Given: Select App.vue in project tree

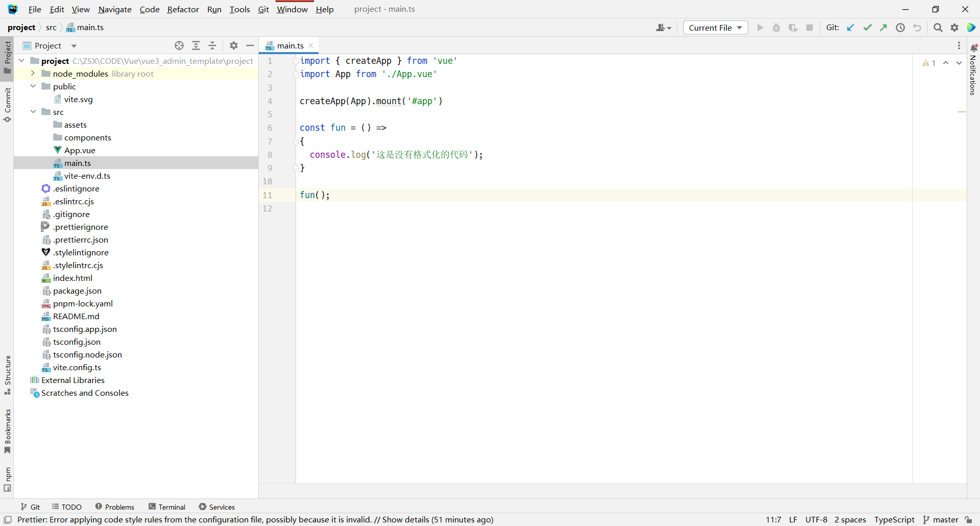Looking at the screenshot, I should point(80,150).
